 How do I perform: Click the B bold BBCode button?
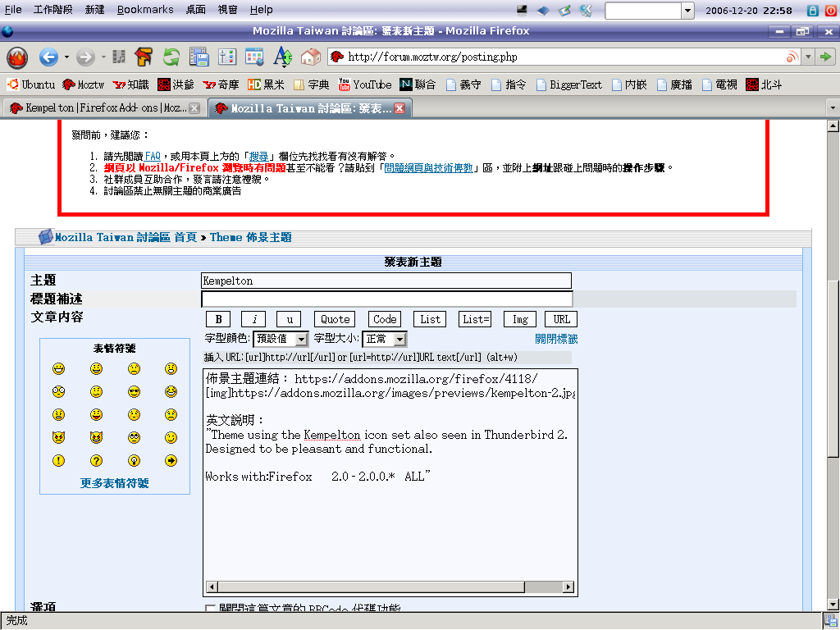(218, 319)
